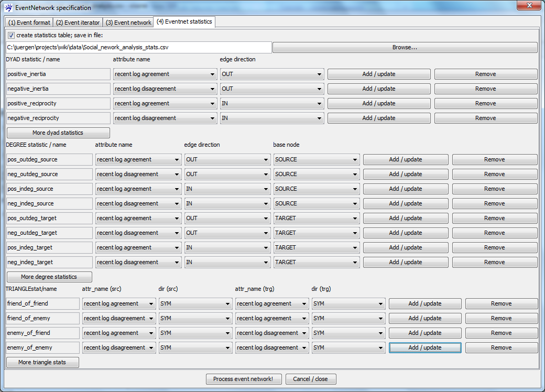Viewport: 545px width, 392px height.
Task: Add / update the neg_indeg_target statistic
Action: click(406, 262)
